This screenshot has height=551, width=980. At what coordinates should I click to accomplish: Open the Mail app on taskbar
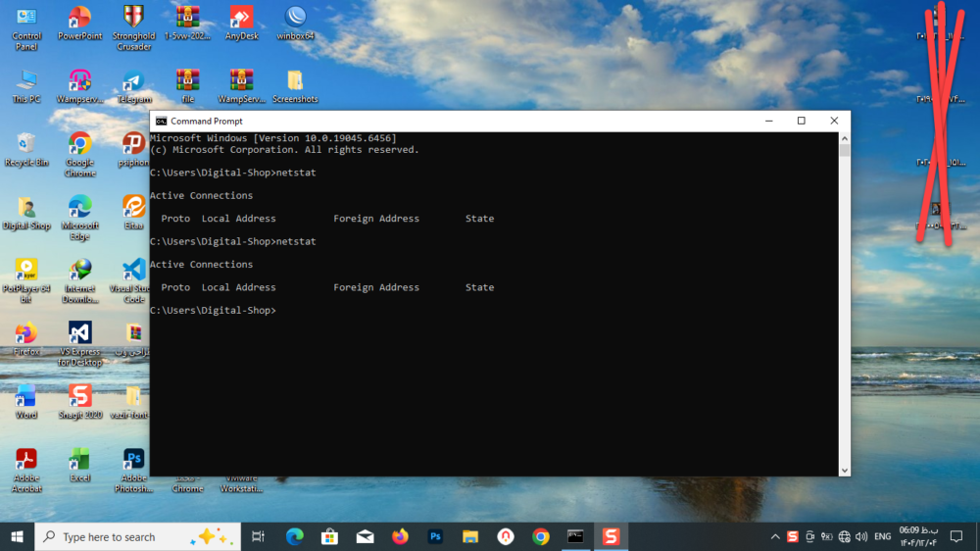(365, 536)
